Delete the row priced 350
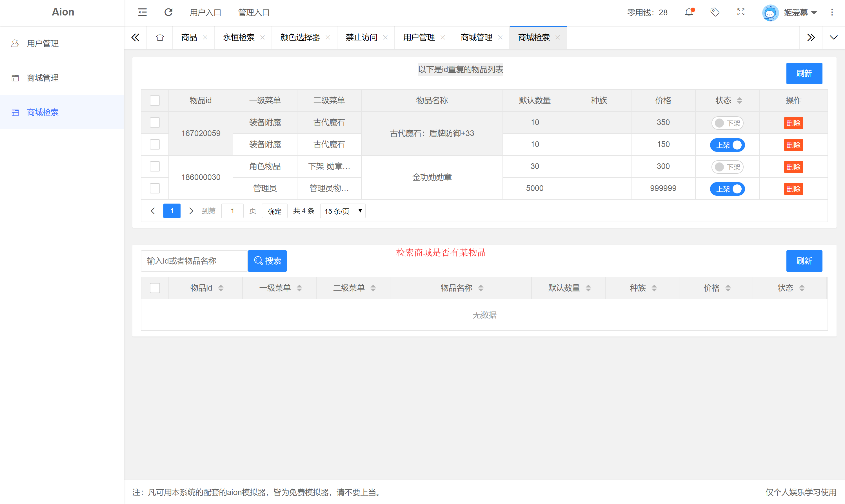This screenshot has width=845, height=504. click(x=793, y=123)
